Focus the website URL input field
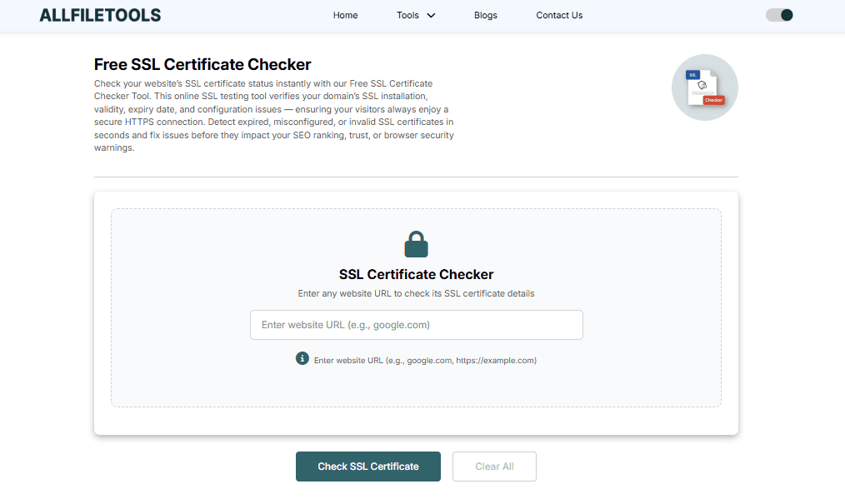The height and width of the screenshot is (504, 845). pyautogui.click(x=416, y=325)
